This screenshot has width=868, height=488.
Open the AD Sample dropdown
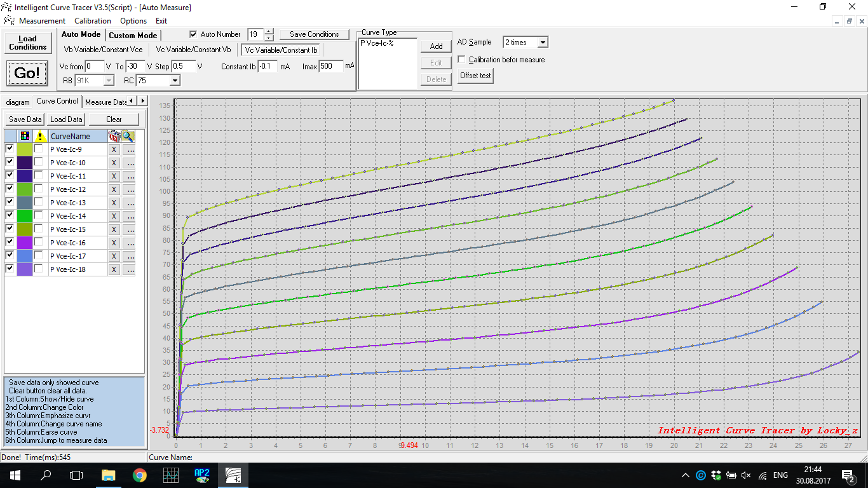pos(542,43)
